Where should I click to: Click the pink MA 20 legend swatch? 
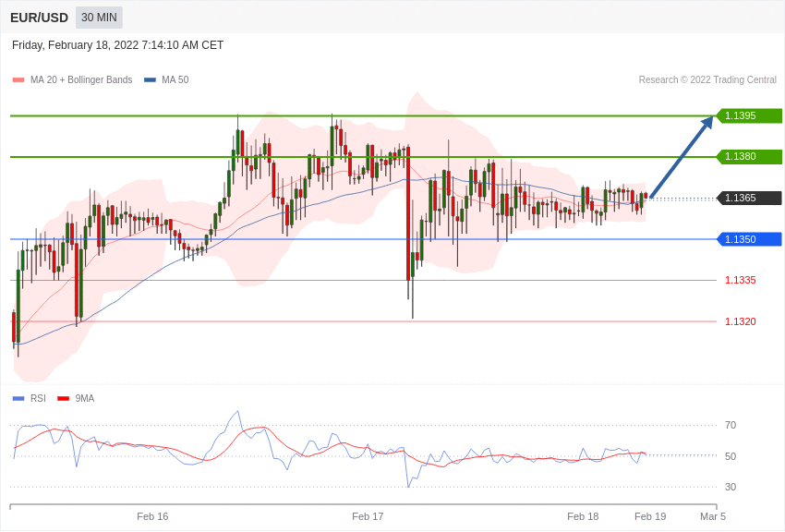[18, 80]
